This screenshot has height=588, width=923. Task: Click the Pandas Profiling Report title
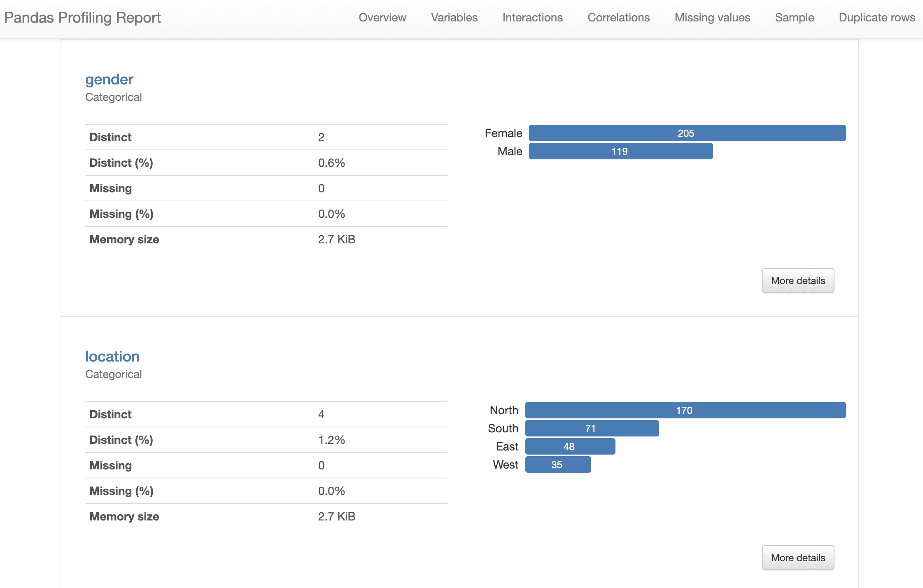pos(82,18)
